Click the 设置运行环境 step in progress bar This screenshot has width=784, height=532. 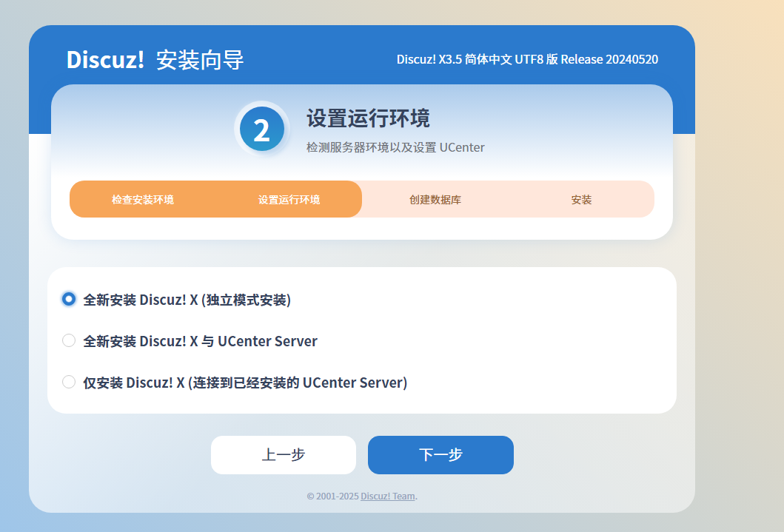[x=289, y=199]
